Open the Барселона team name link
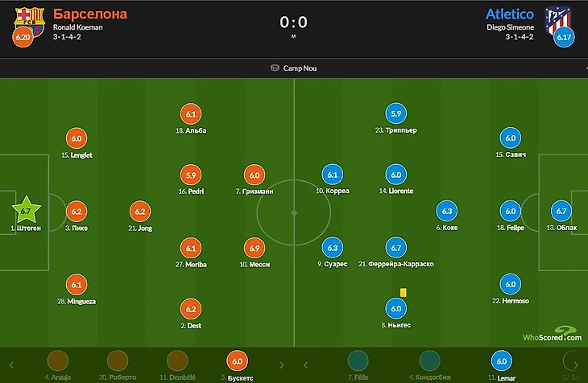Screen dimensions: 588x383 pos(90,14)
